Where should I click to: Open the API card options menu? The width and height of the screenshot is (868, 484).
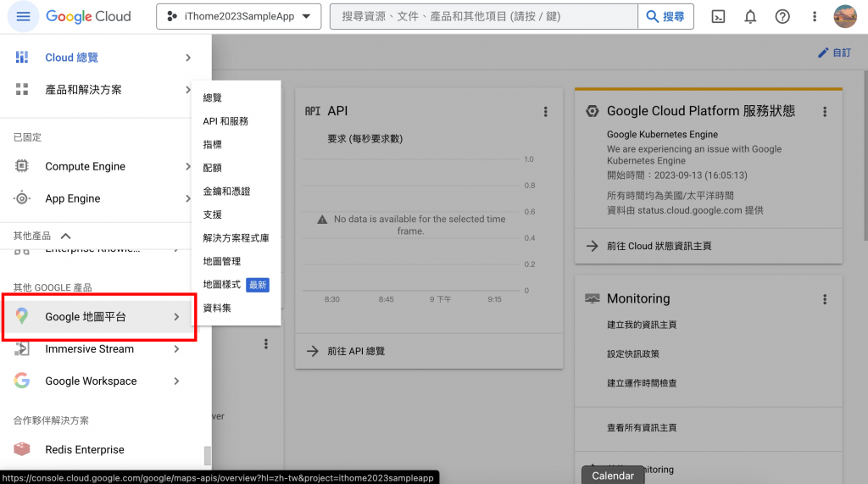click(x=545, y=112)
